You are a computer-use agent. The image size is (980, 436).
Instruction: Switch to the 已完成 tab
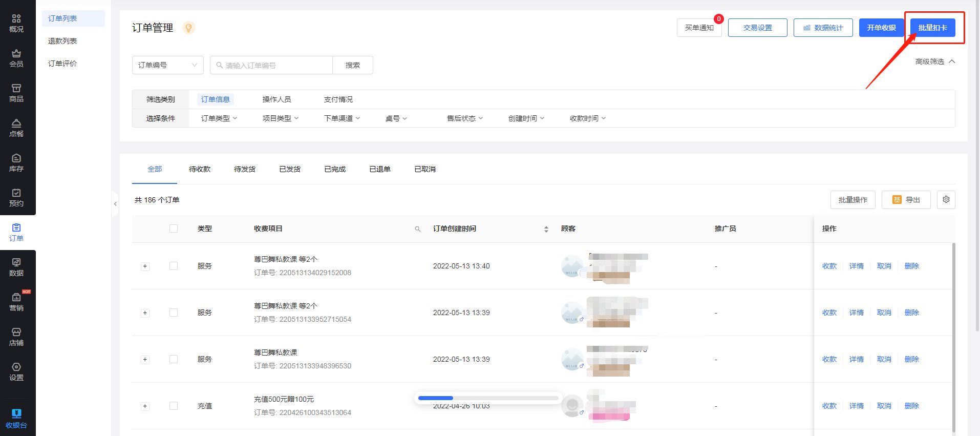click(335, 169)
